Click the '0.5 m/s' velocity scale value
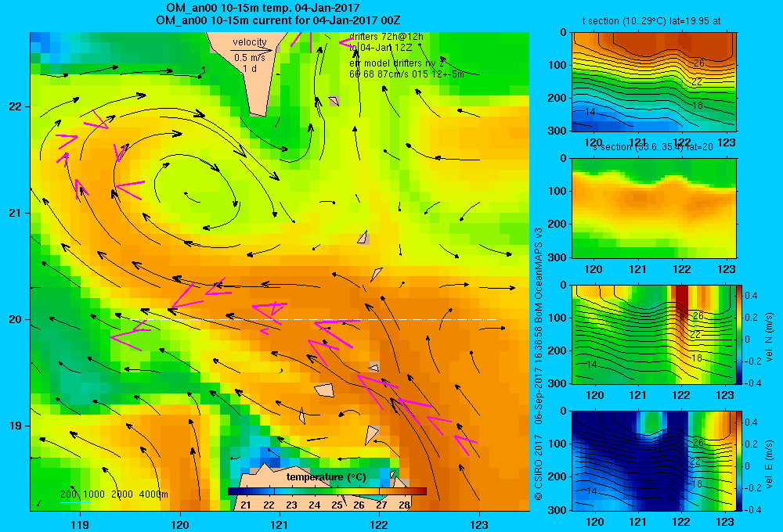Screen dimensions: 783x532 250,58
